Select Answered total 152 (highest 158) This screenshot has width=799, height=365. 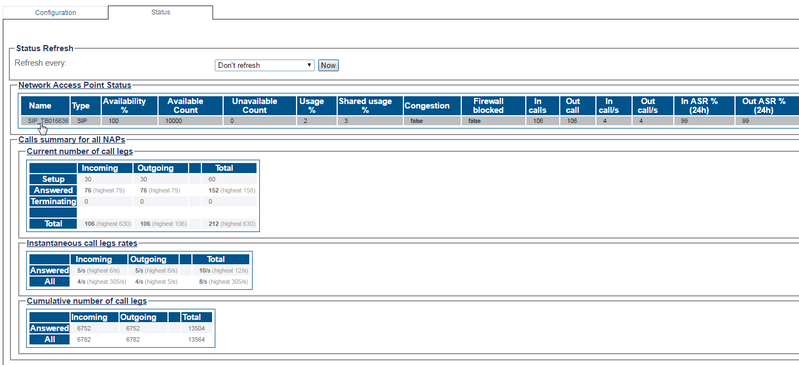click(x=232, y=191)
